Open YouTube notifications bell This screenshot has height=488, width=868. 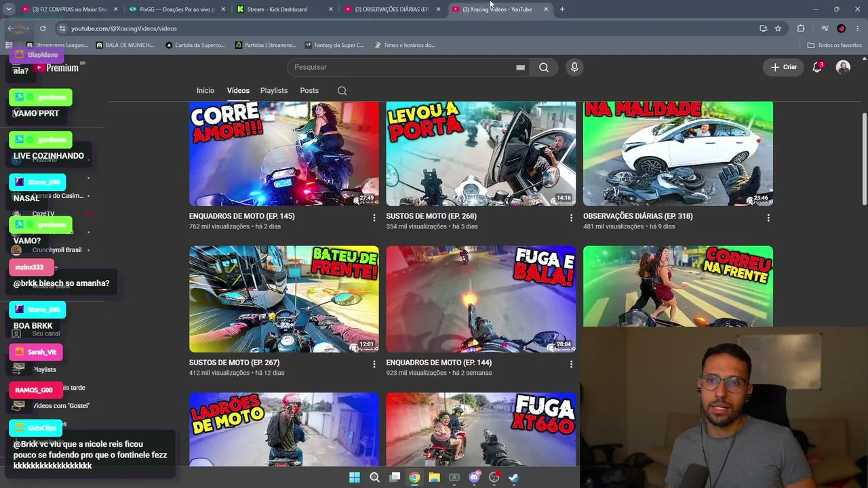pos(817,67)
